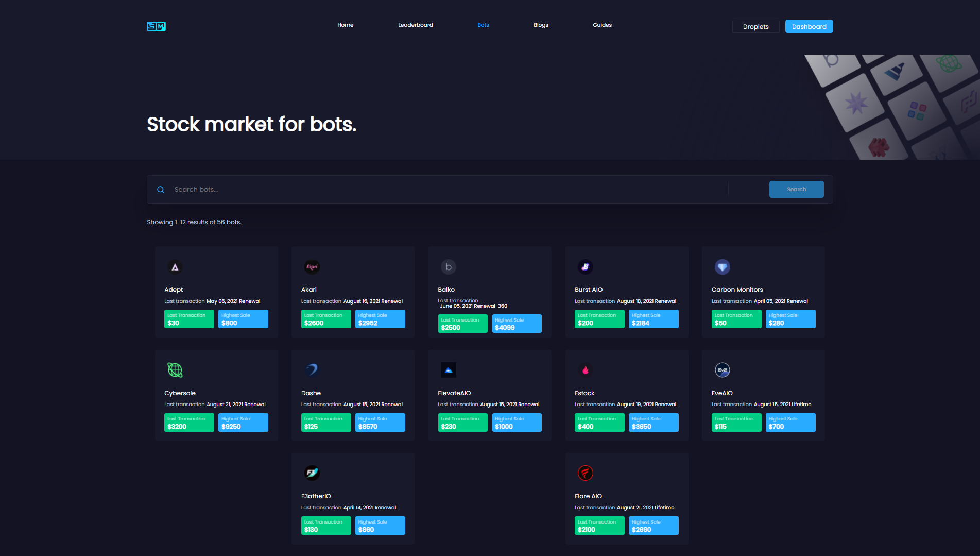The height and width of the screenshot is (556, 980).
Task: Go to the Leaderboard page
Action: click(415, 25)
